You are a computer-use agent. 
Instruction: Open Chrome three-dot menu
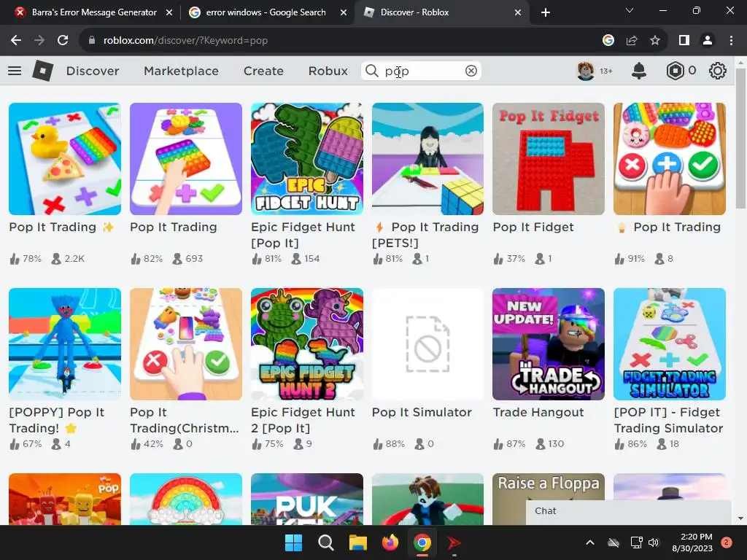click(731, 41)
